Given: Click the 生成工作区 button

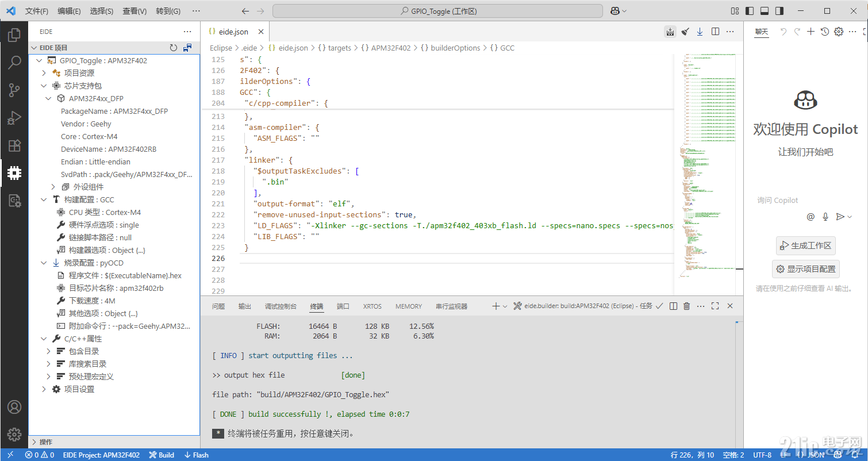Looking at the screenshot, I should (x=805, y=245).
